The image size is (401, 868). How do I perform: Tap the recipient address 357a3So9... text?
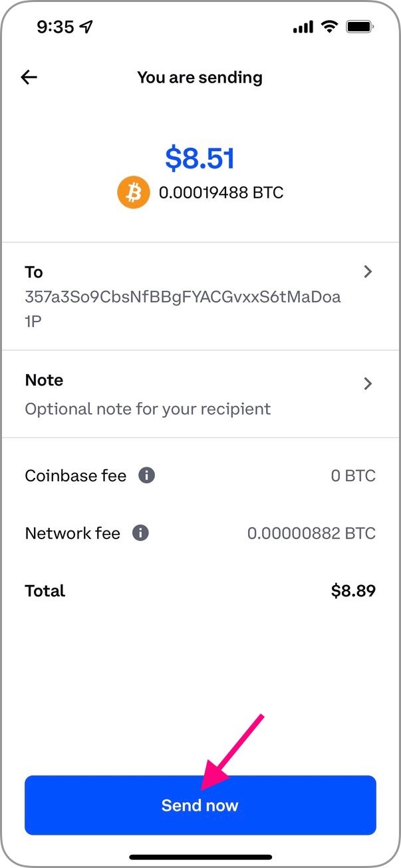[183, 309]
